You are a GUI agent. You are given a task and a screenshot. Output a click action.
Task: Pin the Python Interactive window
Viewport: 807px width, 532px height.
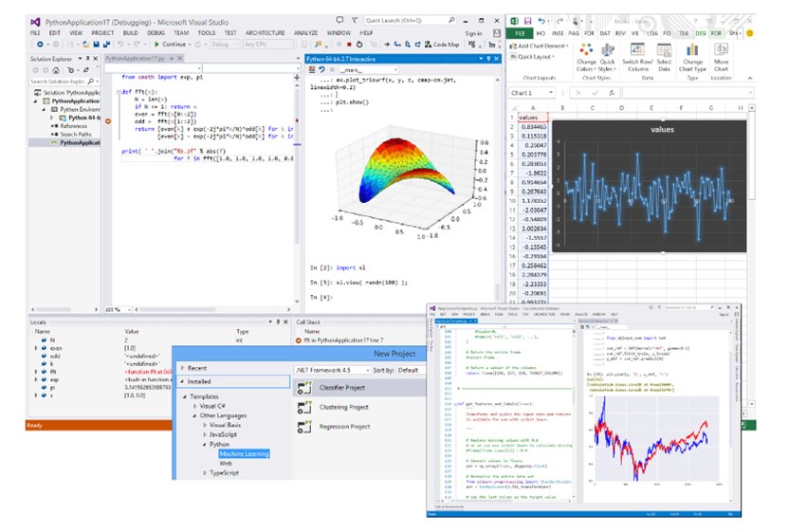(x=488, y=59)
